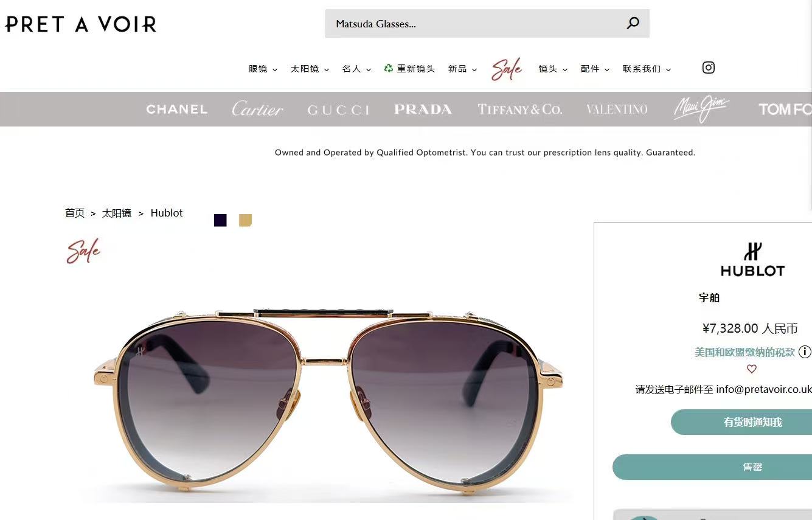The image size is (812, 520).
Task: Click the search magnifier icon
Action: (x=633, y=24)
